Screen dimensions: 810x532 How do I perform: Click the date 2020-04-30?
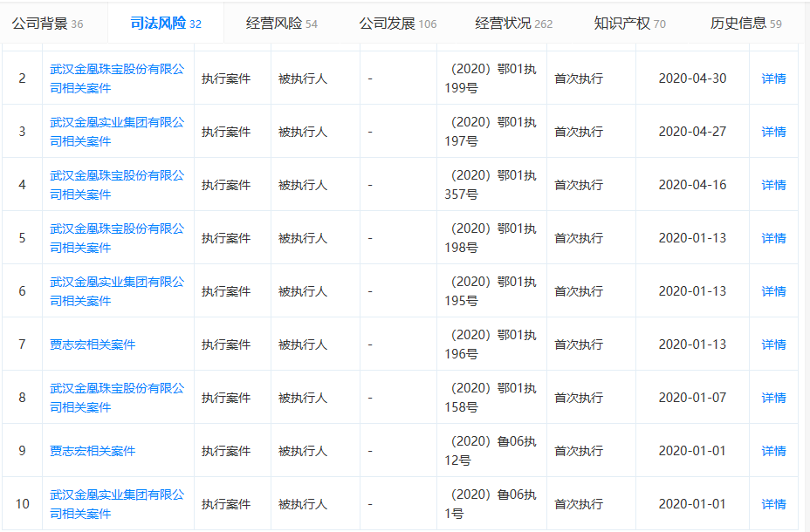coord(692,78)
